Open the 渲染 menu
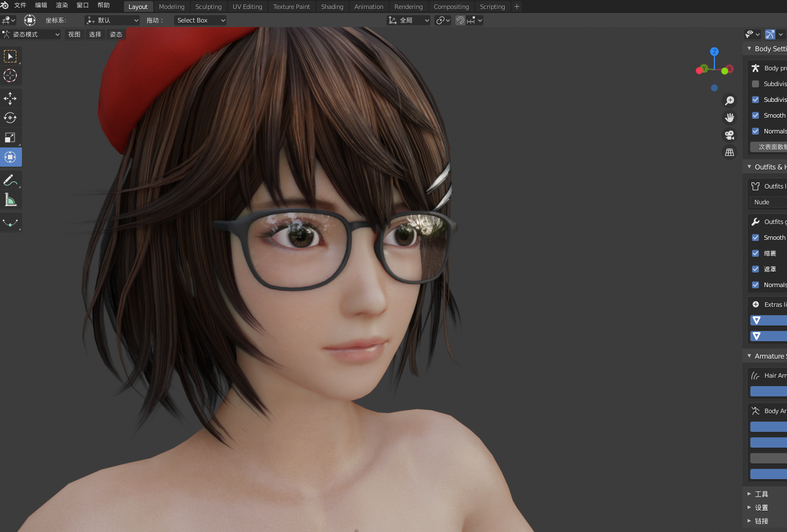Viewport: 787px width, 532px height. click(x=62, y=5)
